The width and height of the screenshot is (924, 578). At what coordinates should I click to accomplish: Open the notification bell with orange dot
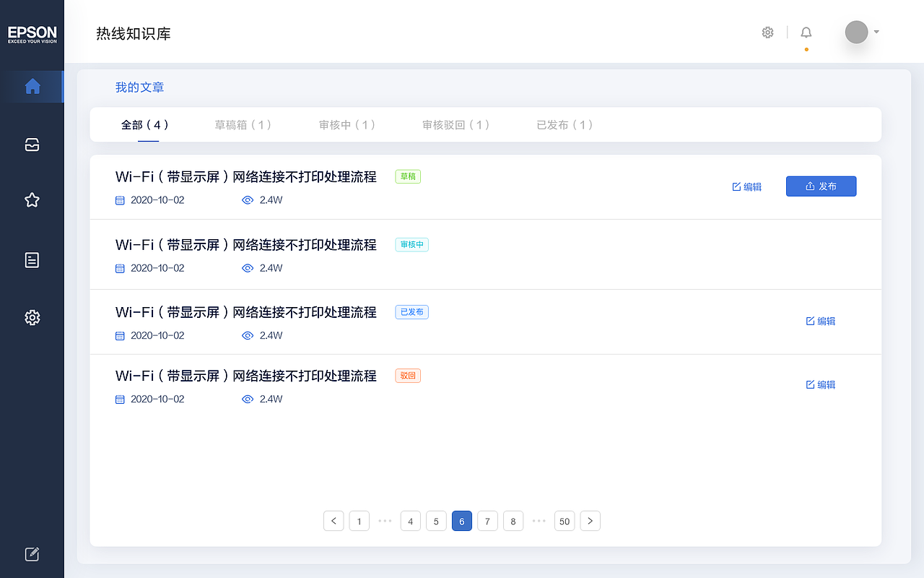pos(806,32)
